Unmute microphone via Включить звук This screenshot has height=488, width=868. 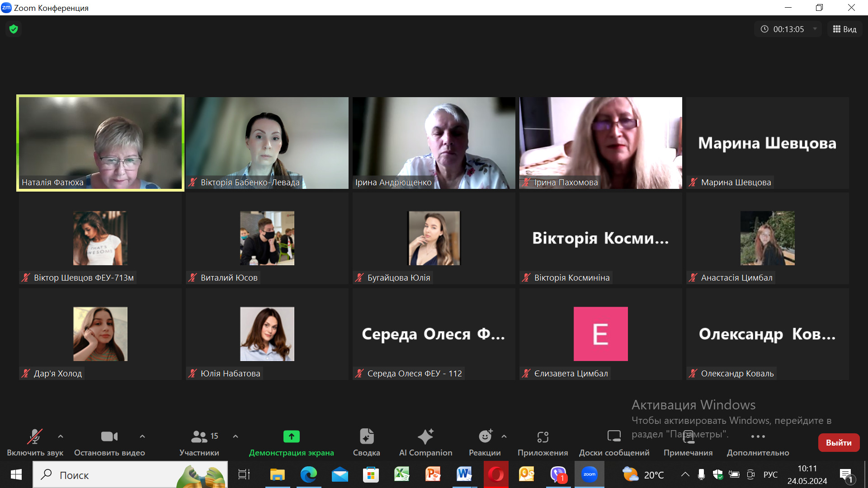click(x=35, y=436)
